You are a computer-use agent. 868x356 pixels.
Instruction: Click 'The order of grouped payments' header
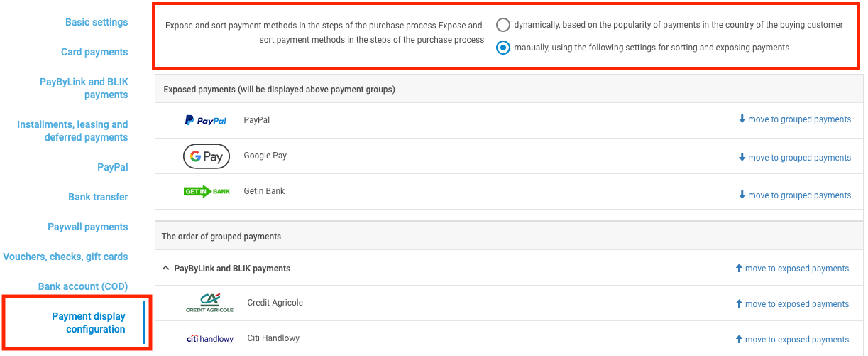[x=221, y=237]
